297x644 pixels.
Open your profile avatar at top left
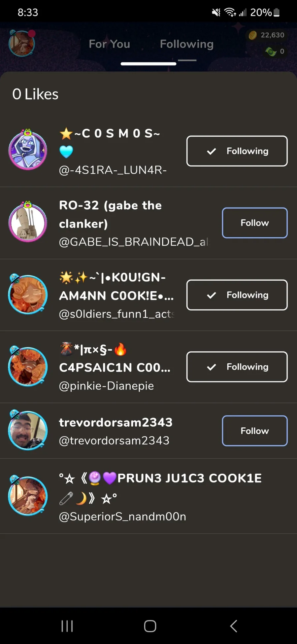(x=22, y=43)
